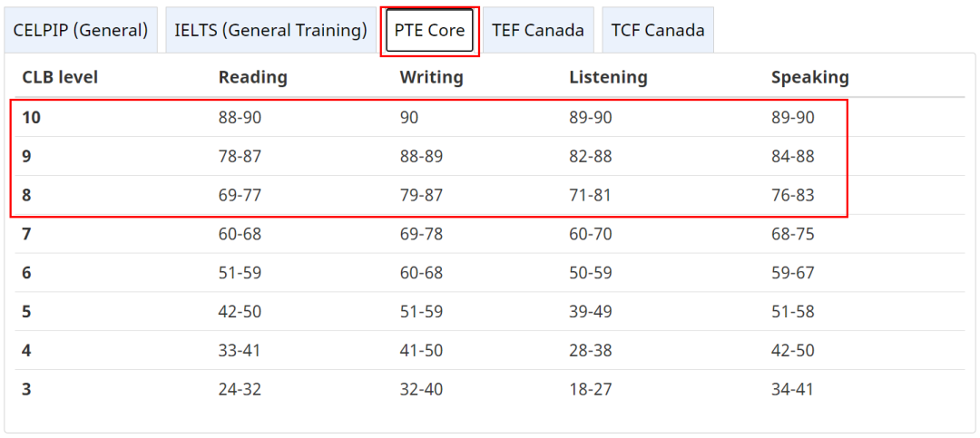Select the CLB level 5 row label
980x438 pixels.
(x=26, y=311)
